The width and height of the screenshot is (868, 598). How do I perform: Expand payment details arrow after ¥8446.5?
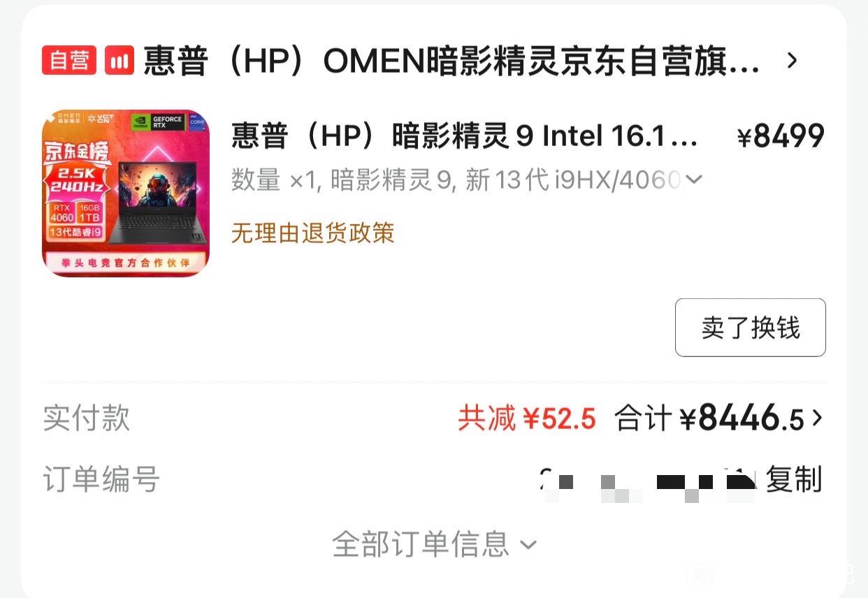pos(818,418)
